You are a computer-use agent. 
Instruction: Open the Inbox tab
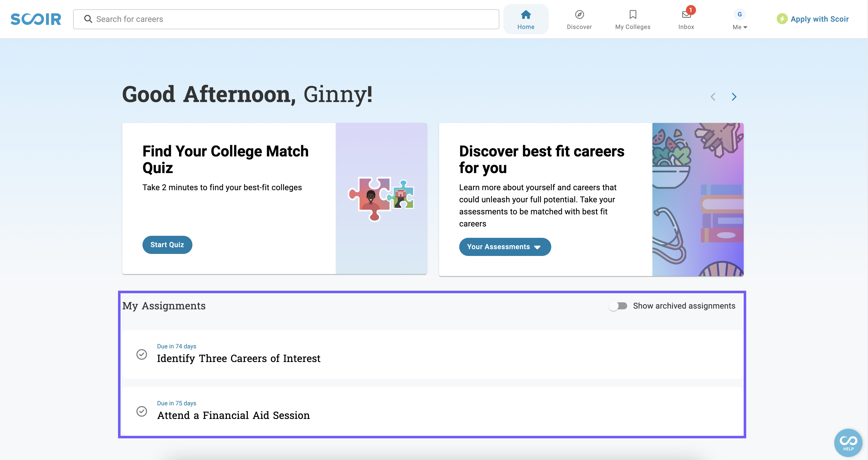click(686, 19)
